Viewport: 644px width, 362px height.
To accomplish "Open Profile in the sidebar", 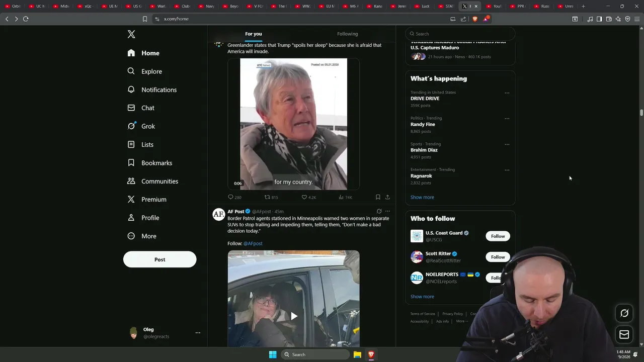I will (x=143, y=218).
